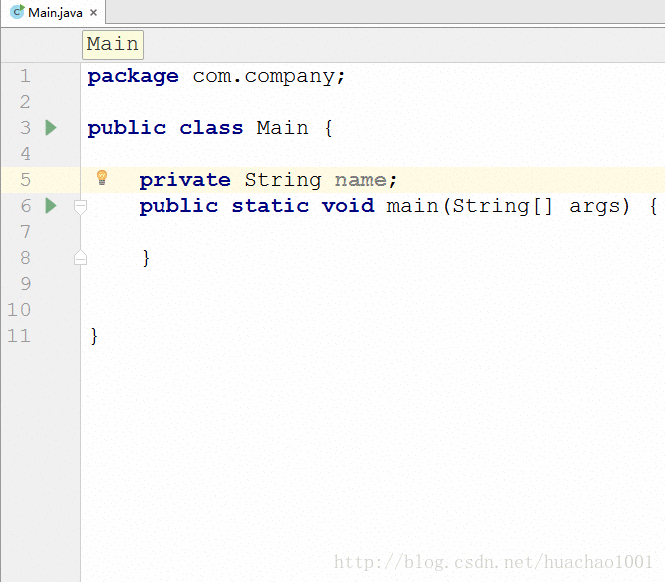Click the 'name' field identifier

pos(360,180)
